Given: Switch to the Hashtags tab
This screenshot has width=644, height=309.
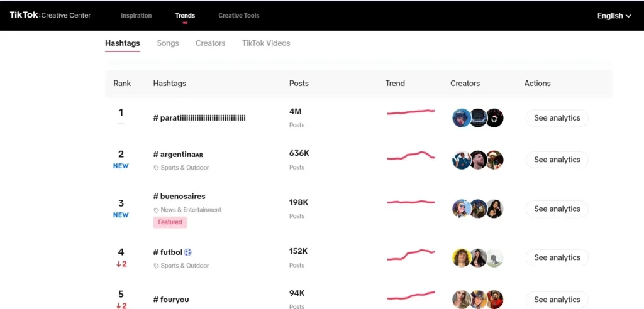Looking at the screenshot, I should pyautogui.click(x=123, y=43).
